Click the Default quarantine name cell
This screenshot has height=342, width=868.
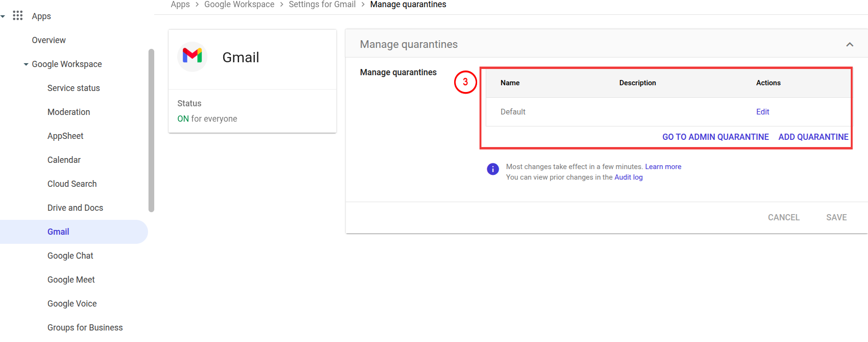pyautogui.click(x=513, y=112)
